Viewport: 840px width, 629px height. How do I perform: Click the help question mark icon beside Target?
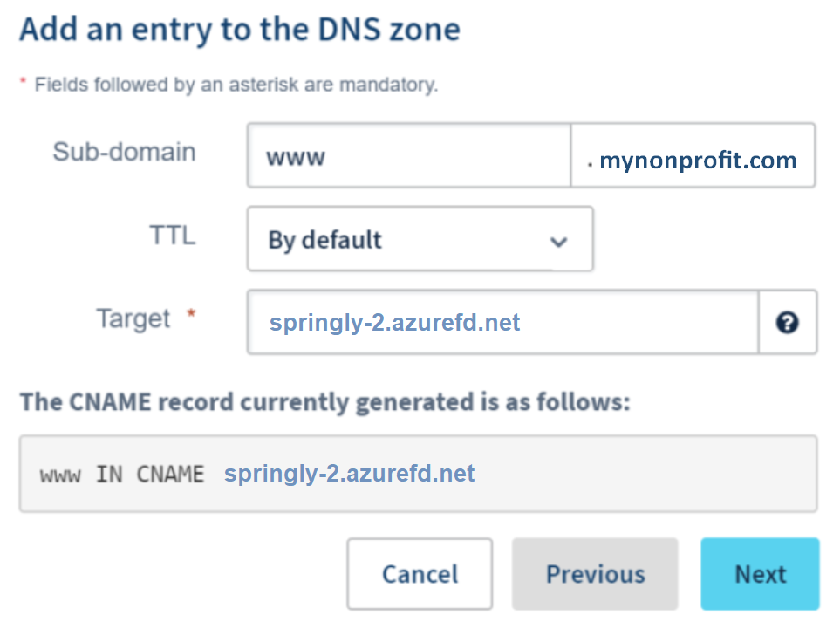pos(787,323)
